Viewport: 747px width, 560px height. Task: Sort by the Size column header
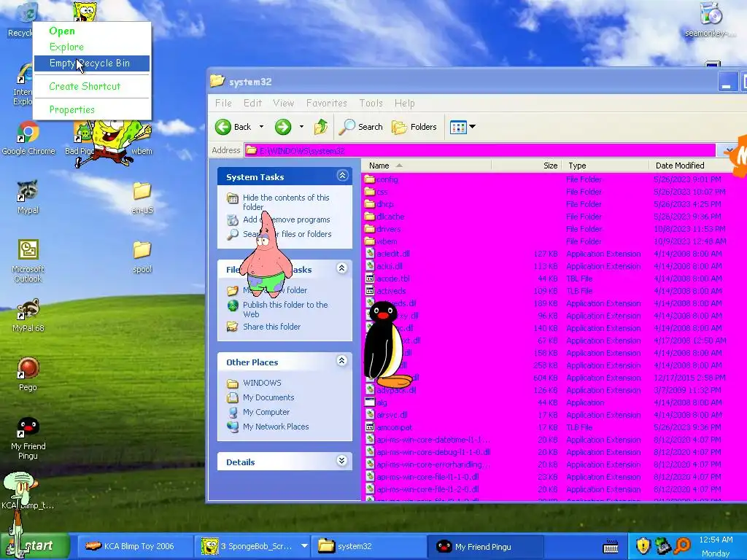[526, 166]
